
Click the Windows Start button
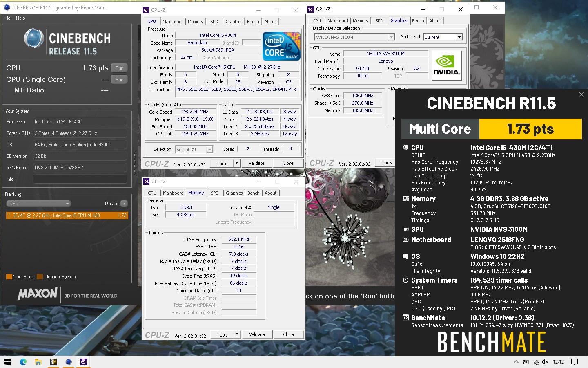[7, 362]
